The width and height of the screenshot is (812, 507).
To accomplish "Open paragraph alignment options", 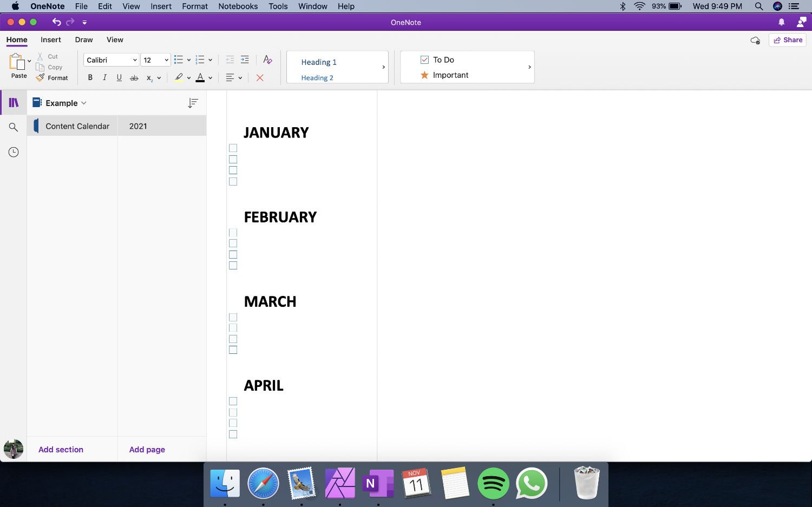I will pos(230,77).
